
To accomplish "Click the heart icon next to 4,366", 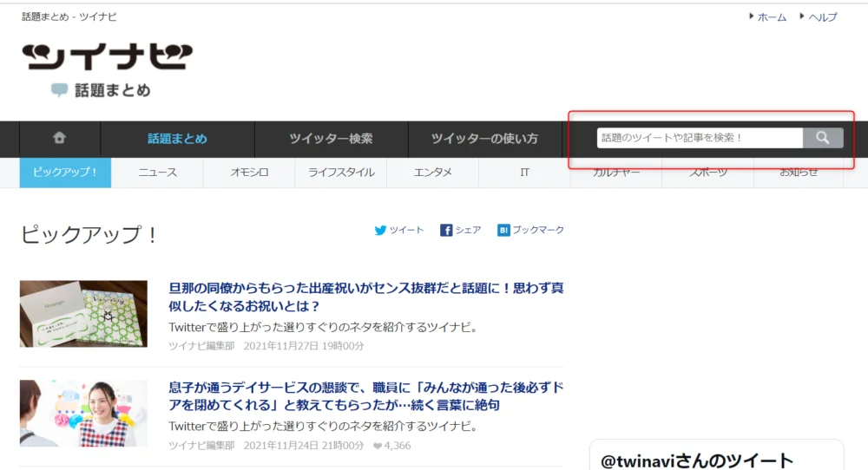I will [x=378, y=446].
